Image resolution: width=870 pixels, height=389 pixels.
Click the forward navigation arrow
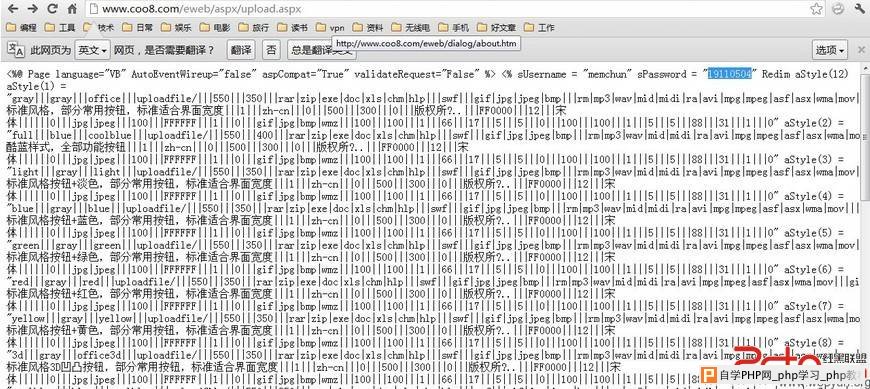32,8
